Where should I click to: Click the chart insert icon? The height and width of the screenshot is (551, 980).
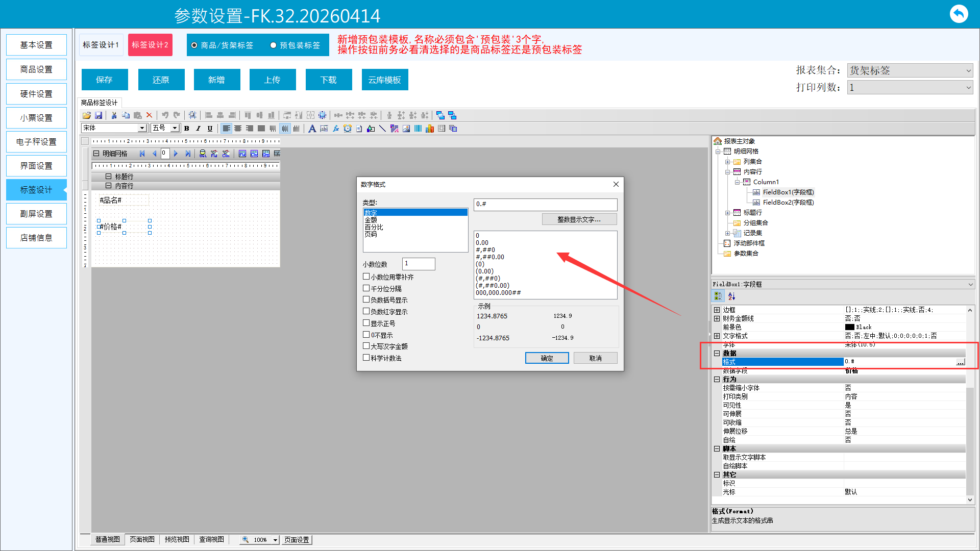[430, 129]
